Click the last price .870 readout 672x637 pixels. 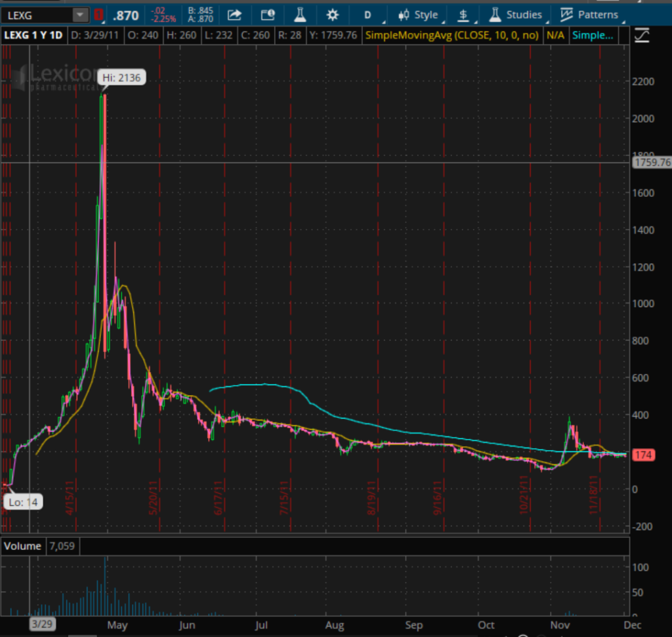pyautogui.click(x=125, y=16)
